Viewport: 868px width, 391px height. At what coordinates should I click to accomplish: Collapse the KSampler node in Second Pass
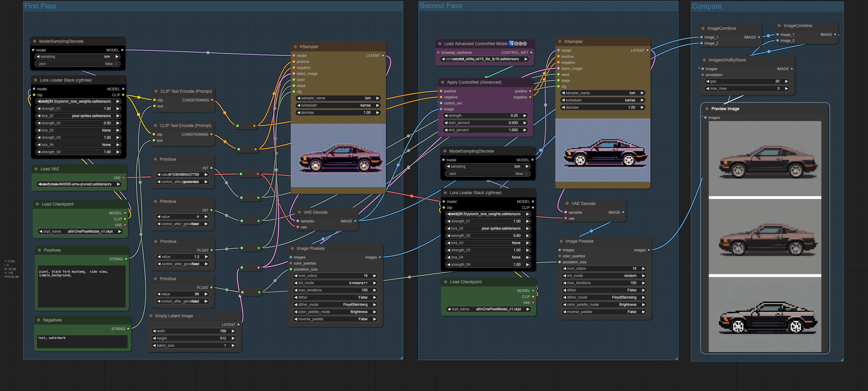coord(560,42)
